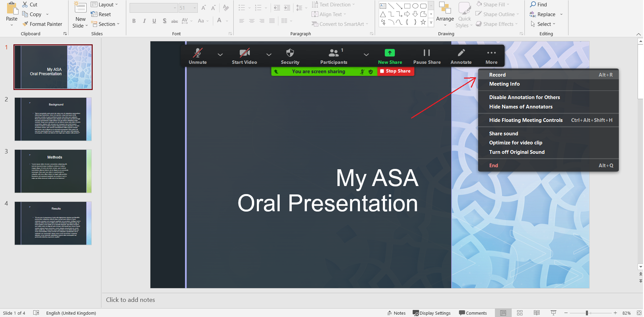Click the Format Painter brush

point(42,24)
